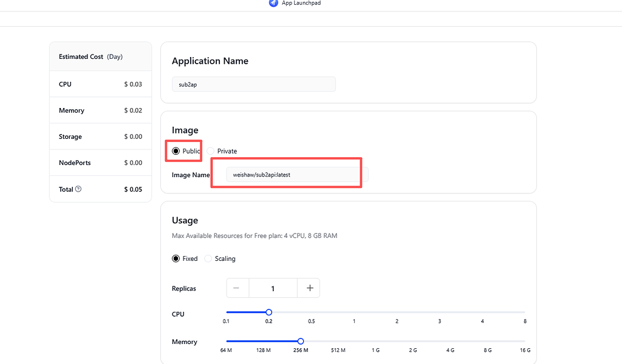
Task: Click the Total help question-mark icon
Action: 78,189
